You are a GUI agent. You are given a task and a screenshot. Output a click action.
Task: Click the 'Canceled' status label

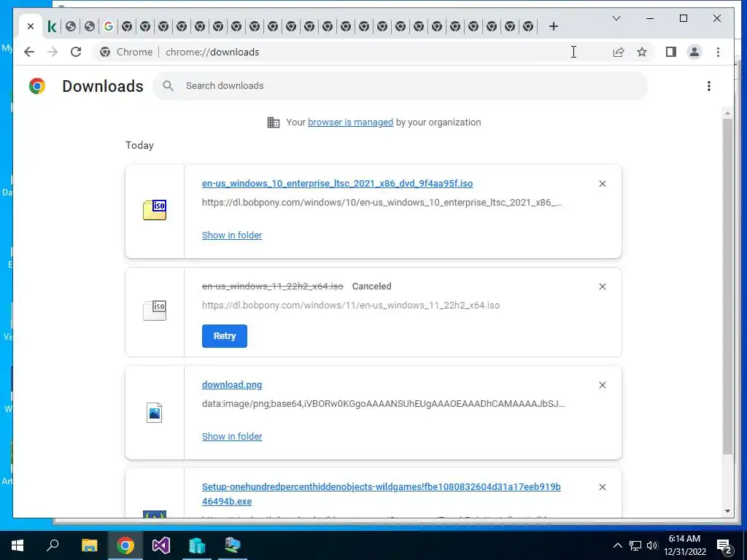[371, 286]
